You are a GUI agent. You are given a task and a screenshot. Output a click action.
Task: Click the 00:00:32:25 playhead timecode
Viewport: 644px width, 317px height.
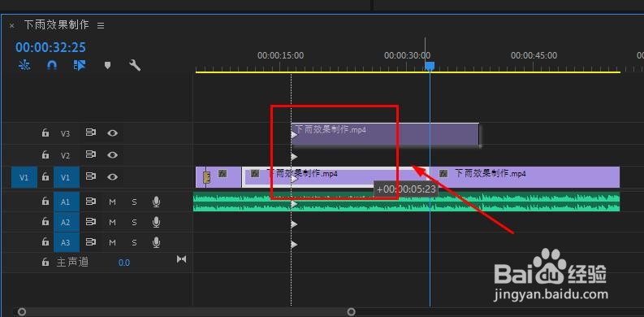coord(50,47)
